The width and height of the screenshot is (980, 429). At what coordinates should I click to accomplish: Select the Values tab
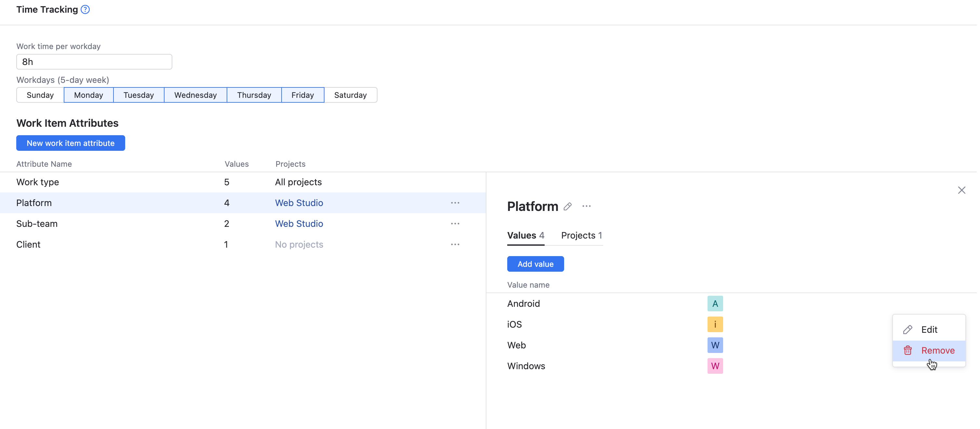click(525, 235)
